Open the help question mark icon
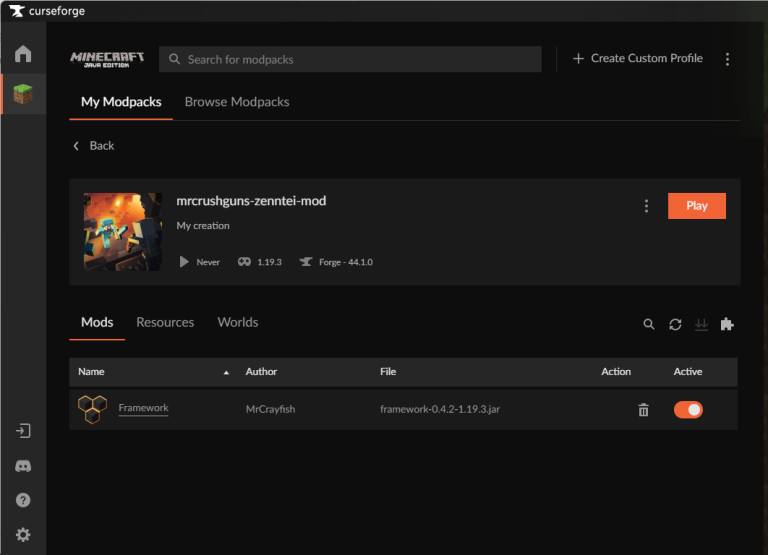The image size is (768, 555). tap(23, 500)
